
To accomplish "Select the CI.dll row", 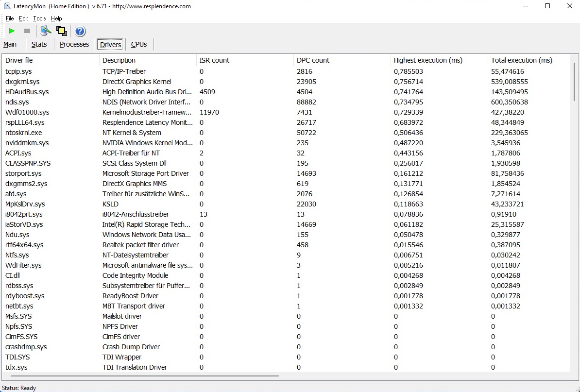I will 287,275.
